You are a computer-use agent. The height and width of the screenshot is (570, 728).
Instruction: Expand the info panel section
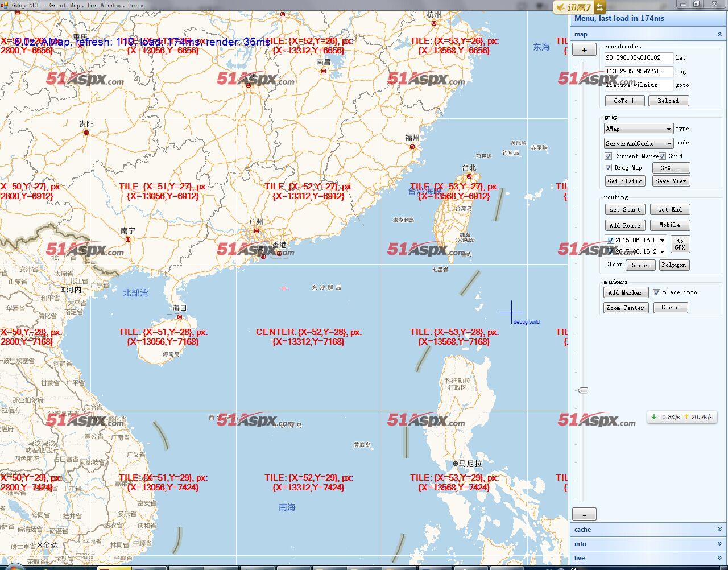[719, 544]
